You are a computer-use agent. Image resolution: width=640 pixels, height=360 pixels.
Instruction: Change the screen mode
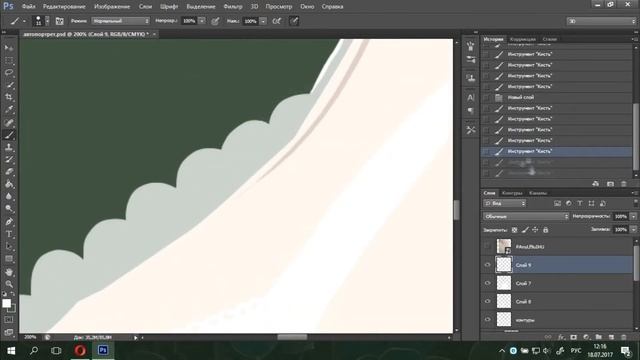tap(9, 332)
